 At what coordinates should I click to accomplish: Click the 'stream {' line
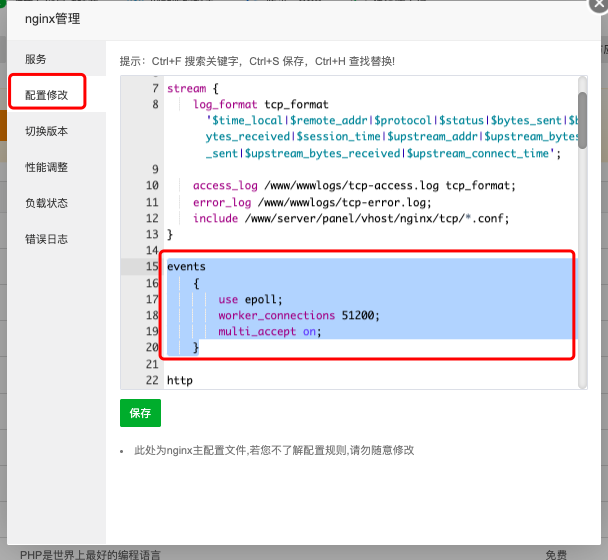[193, 88]
